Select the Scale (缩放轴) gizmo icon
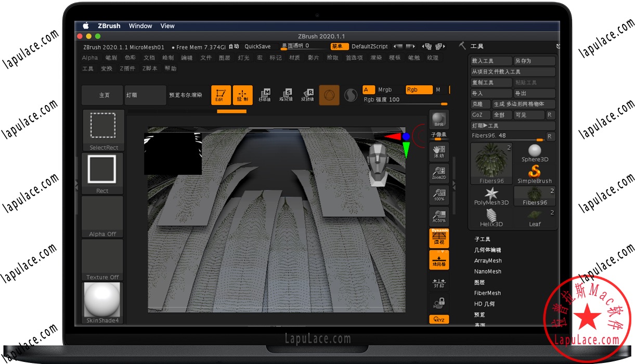Image resolution: width=635 pixels, height=364 pixels. (286, 95)
